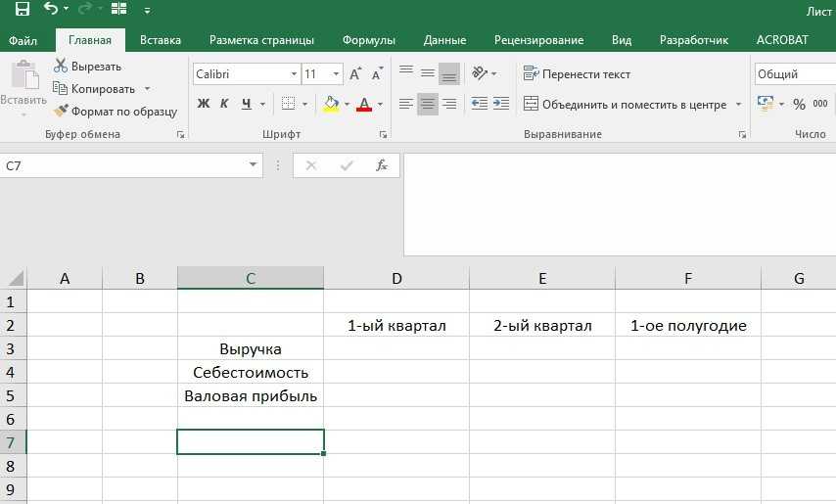Screen dimensions: 836x504
Task: Toggle Wrap Text (Перенести текст)
Action: (577, 74)
